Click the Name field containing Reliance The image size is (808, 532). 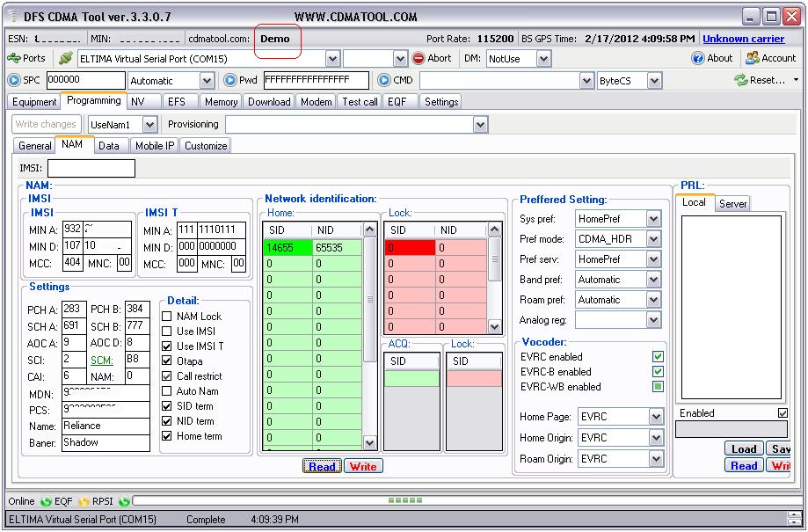106,426
